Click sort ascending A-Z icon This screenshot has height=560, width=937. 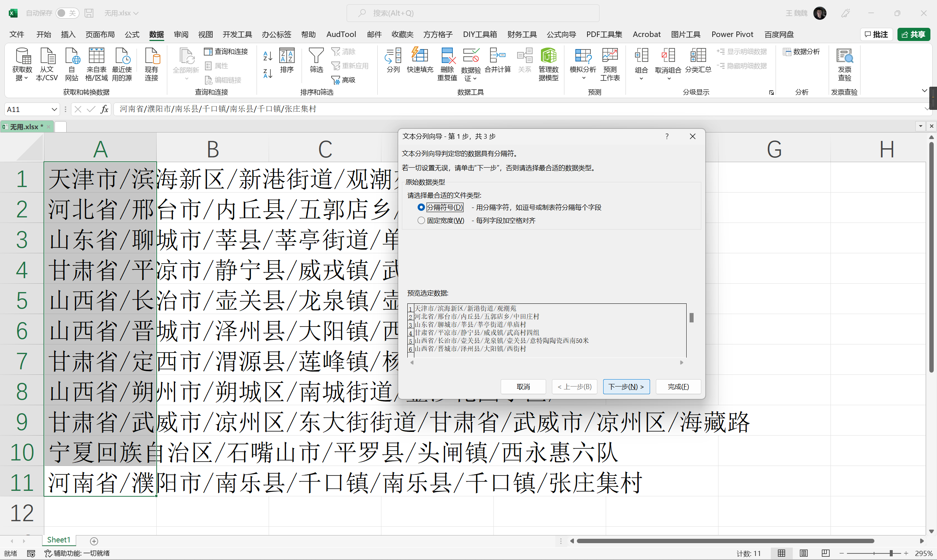(268, 56)
